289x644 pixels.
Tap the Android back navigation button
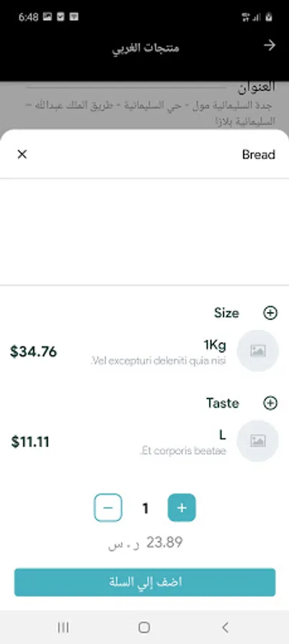click(225, 627)
